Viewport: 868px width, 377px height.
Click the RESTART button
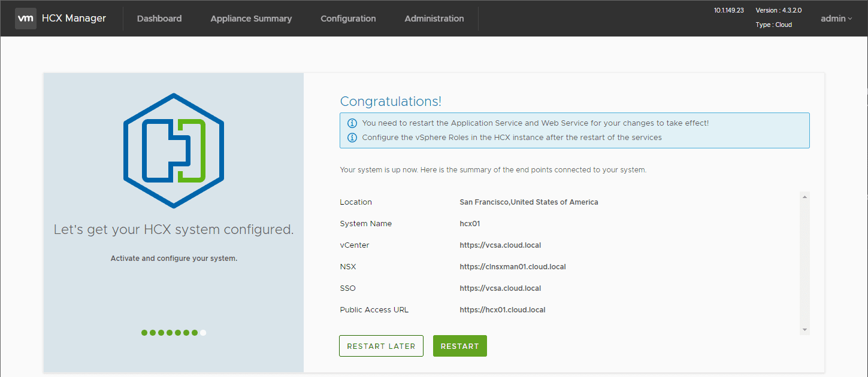click(x=459, y=346)
